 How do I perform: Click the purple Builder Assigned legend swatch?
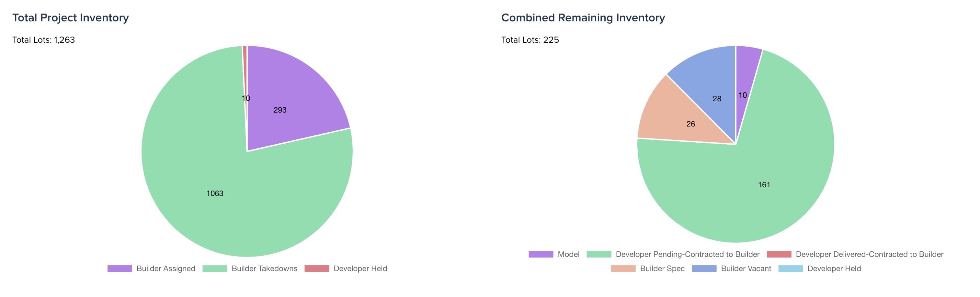pyautogui.click(x=120, y=269)
